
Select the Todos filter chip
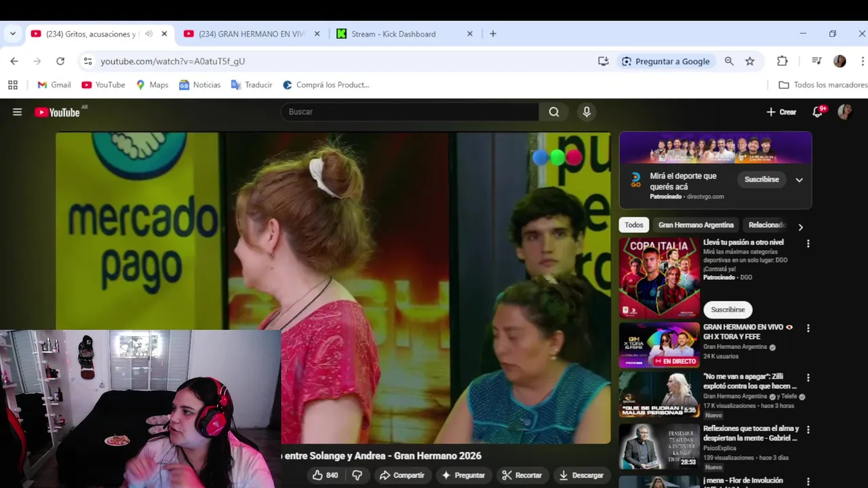click(x=633, y=225)
